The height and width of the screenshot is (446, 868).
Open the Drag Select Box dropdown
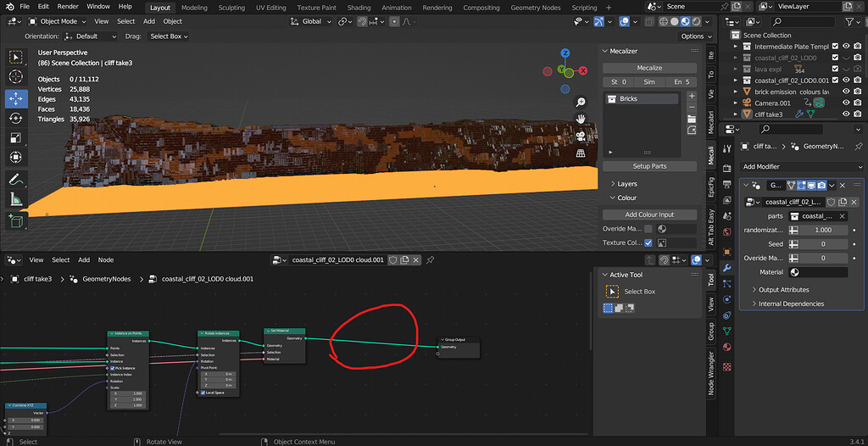tap(169, 36)
